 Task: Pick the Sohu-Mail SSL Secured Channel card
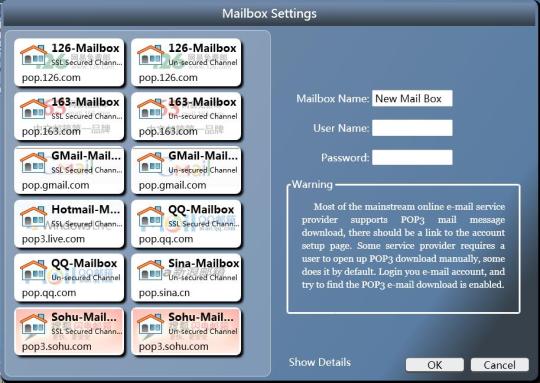pos(69,331)
